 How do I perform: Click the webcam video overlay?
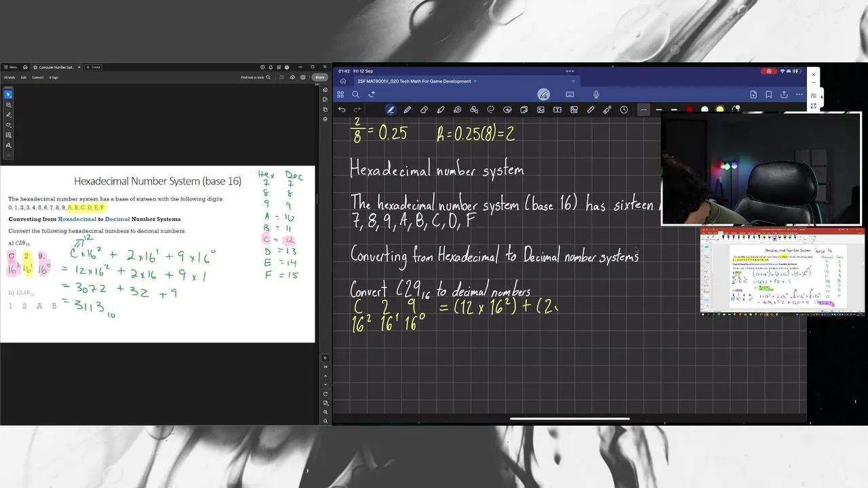pos(762,169)
